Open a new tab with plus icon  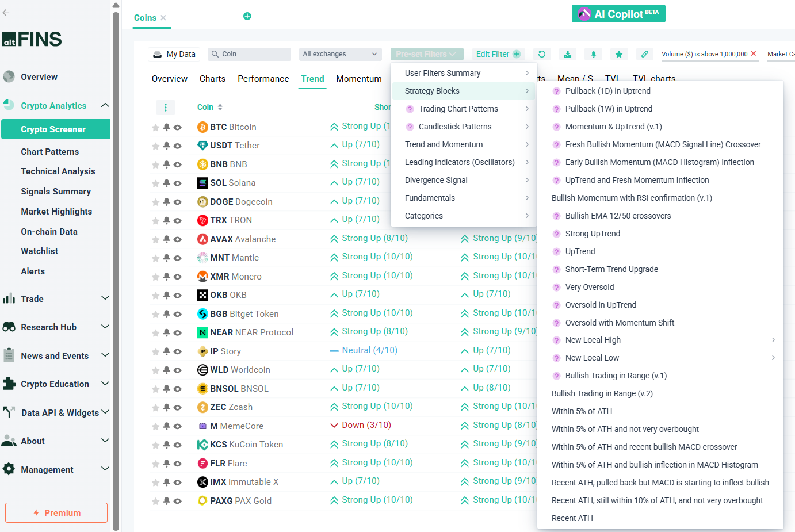(247, 16)
